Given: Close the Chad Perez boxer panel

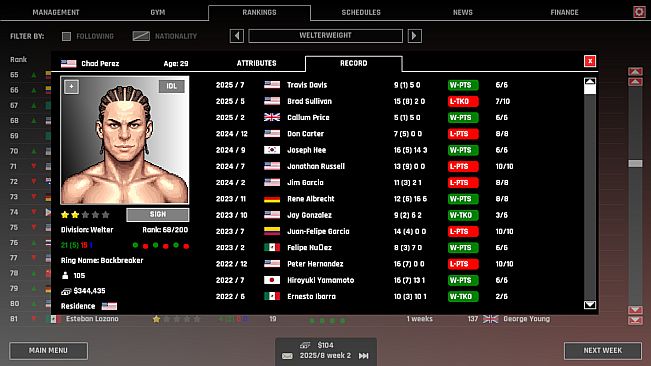Looking at the screenshot, I should click(590, 61).
